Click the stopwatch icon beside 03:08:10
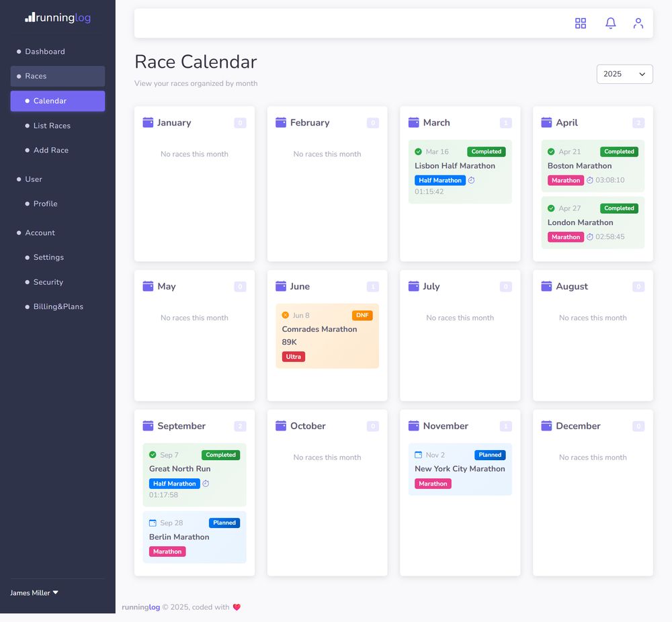This screenshot has height=622, width=672. tap(590, 180)
